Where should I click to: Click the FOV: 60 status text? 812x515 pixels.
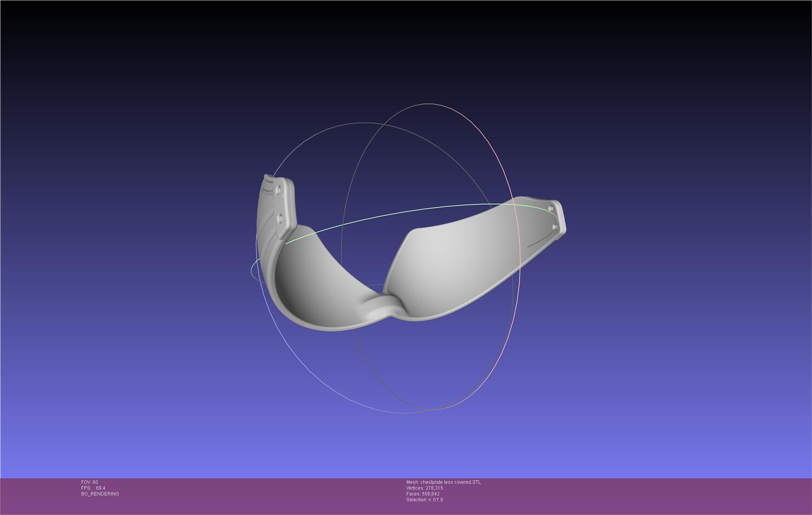tap(89, 482)
